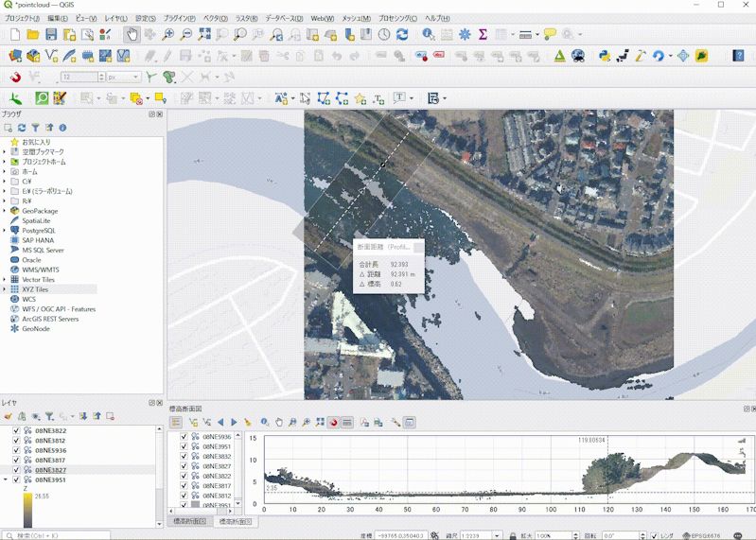Uncheck layer 08NE3951 in the Layers panel

point(16,479)
